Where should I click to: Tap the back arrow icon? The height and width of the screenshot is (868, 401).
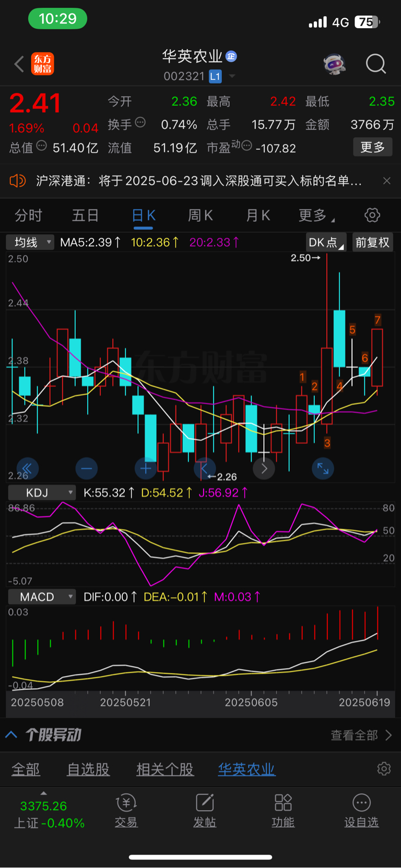[19, 64]
